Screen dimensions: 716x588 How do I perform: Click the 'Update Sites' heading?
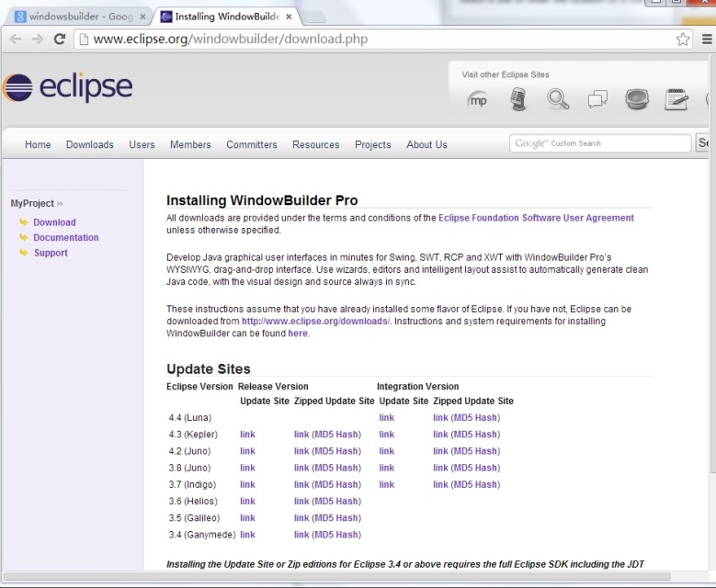(x=209, y=368)
